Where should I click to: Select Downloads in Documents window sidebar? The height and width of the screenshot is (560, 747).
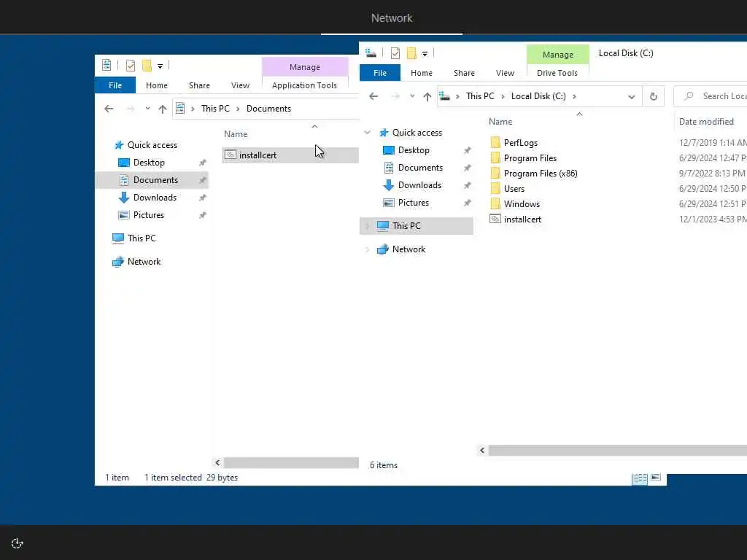coord(155,198)
